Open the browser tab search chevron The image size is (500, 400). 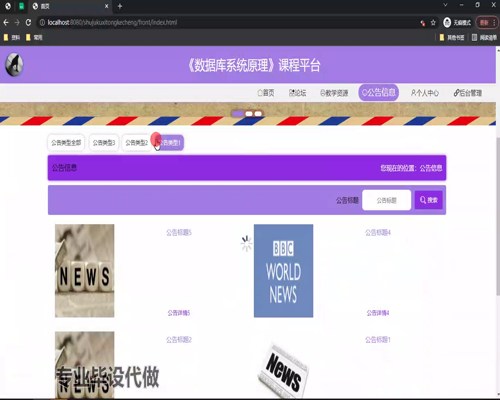pos(445,5)
